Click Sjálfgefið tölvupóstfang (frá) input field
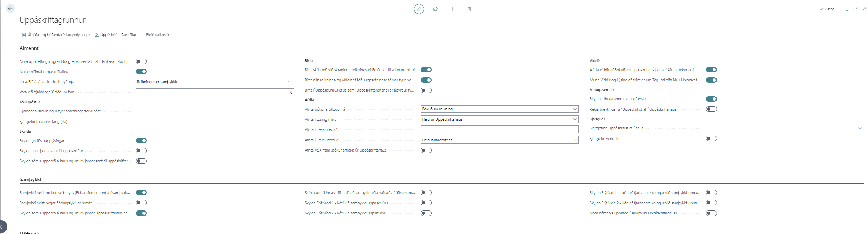Viewport: 868px width, 234px height. 215,122
